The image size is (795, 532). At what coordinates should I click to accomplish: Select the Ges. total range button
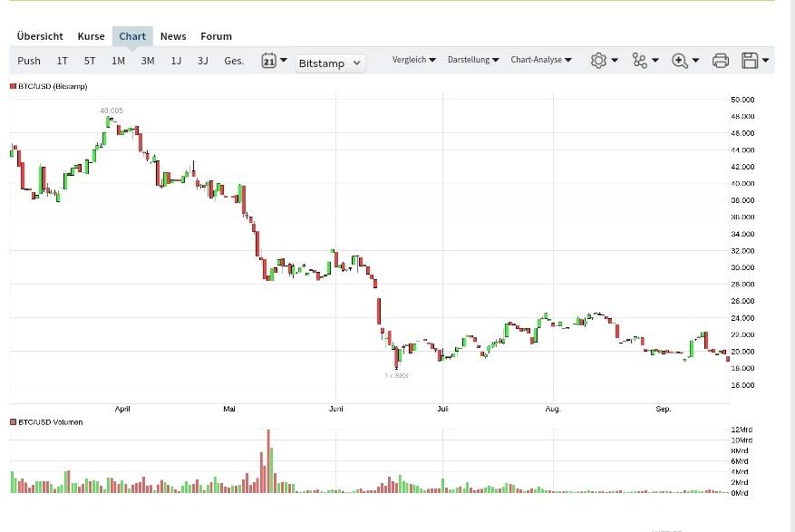(234, 61)
